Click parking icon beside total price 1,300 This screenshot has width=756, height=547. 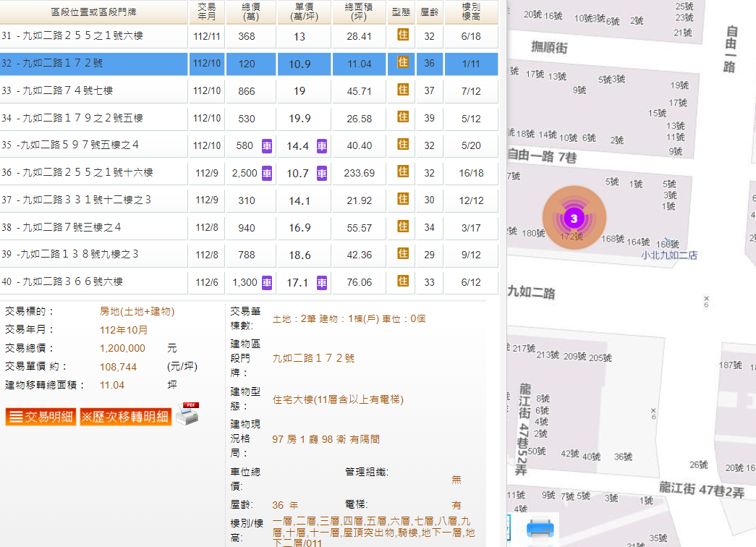click(267, 283)
